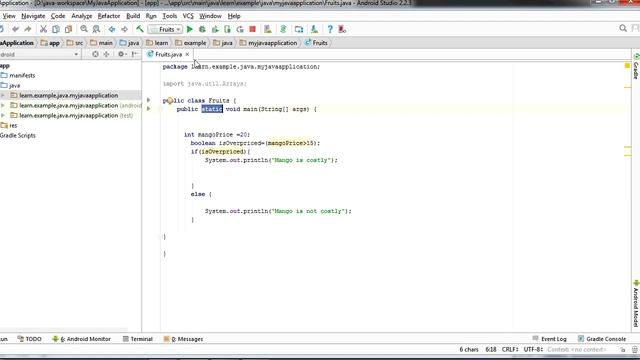This screenshot has height=360, width=640.
Task: Open the Code menu
Action: pos(58,16)
